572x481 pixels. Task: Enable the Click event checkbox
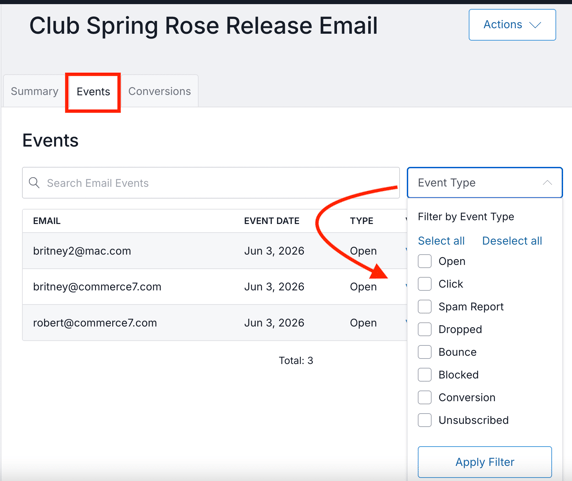pyautogui.click(x=425, y=284)
